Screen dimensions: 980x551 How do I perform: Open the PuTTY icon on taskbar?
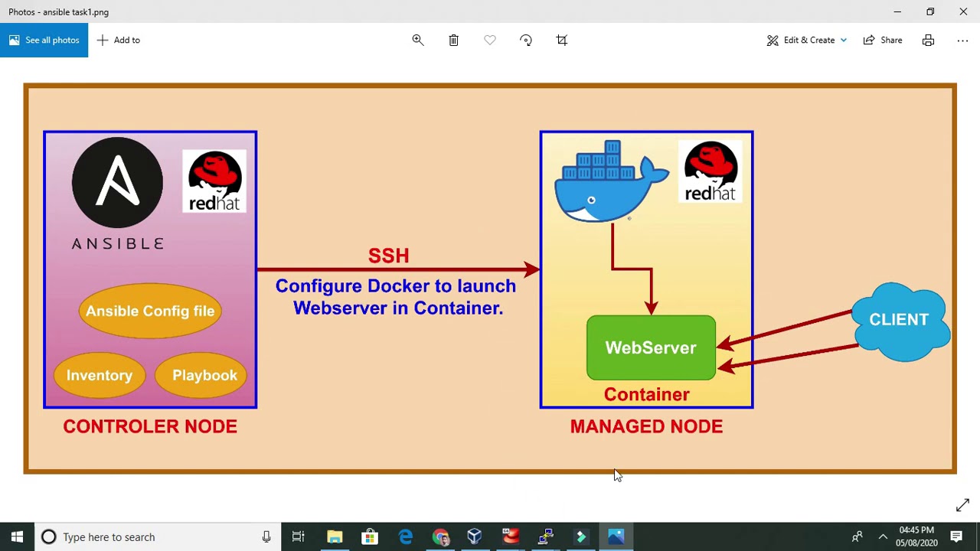(545, 536)
